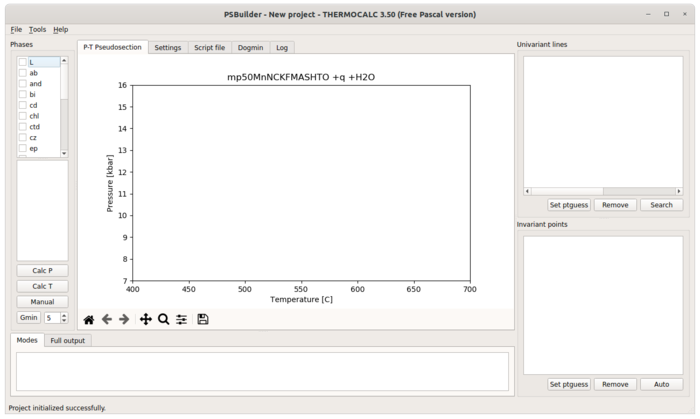Screen dimensions: 700x419
Task: Click the plot title mp50MnNCKFMASHTO
Action: click(301, 77)
